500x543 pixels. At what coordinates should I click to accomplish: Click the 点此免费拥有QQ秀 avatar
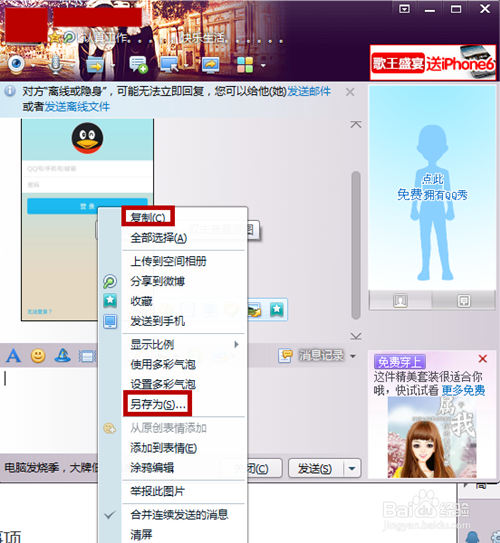click(x=432, y=187)
